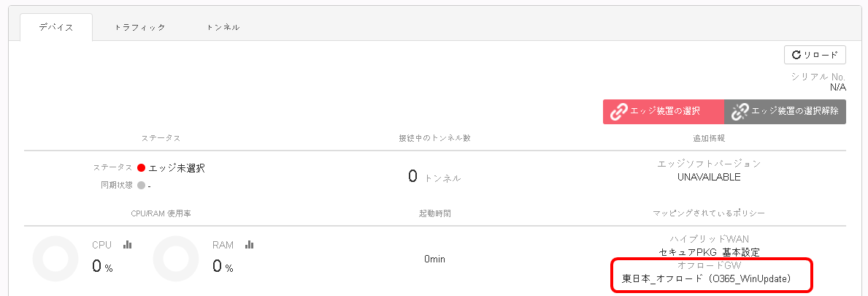
Task: Click the エッジ装置の選択 button
Action: tap(663, 111)
